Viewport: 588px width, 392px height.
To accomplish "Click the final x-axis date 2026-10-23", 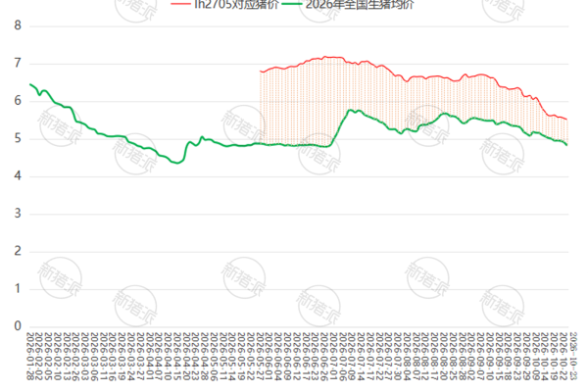I will point(573,357).
